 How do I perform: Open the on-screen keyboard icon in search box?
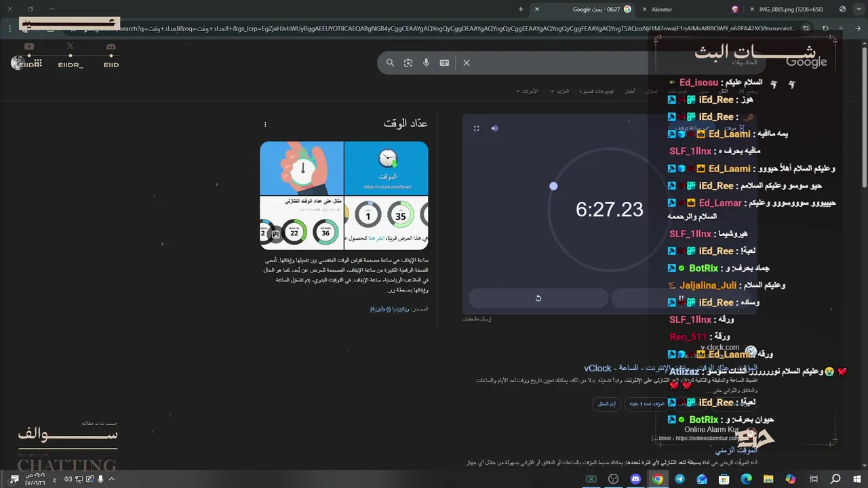[x=444, y=62]
